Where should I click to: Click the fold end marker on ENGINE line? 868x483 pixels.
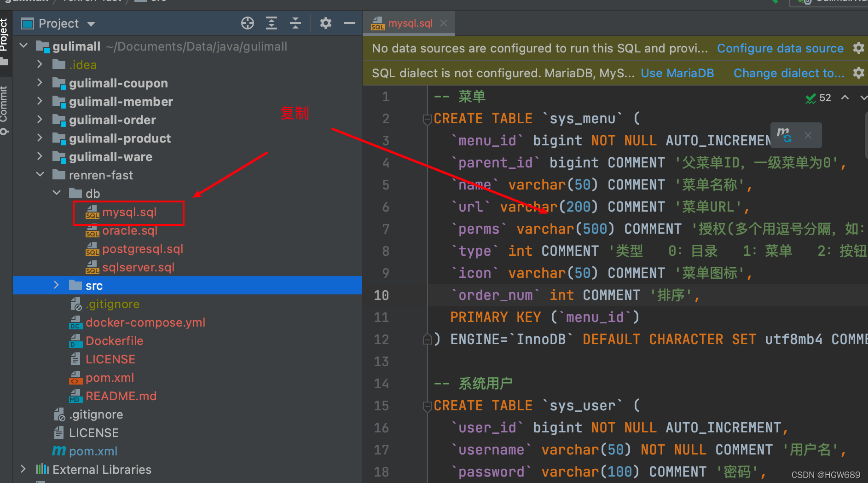tap(427, 339)
